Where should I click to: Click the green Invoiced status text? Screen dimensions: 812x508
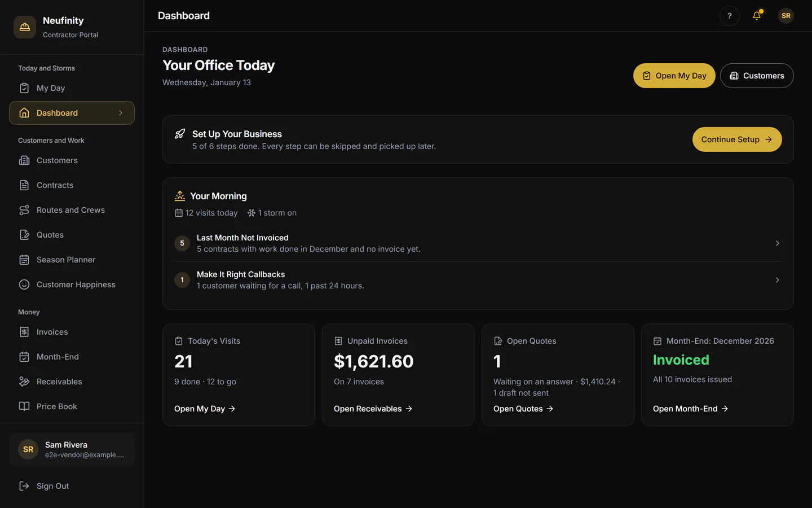[681, 360]
